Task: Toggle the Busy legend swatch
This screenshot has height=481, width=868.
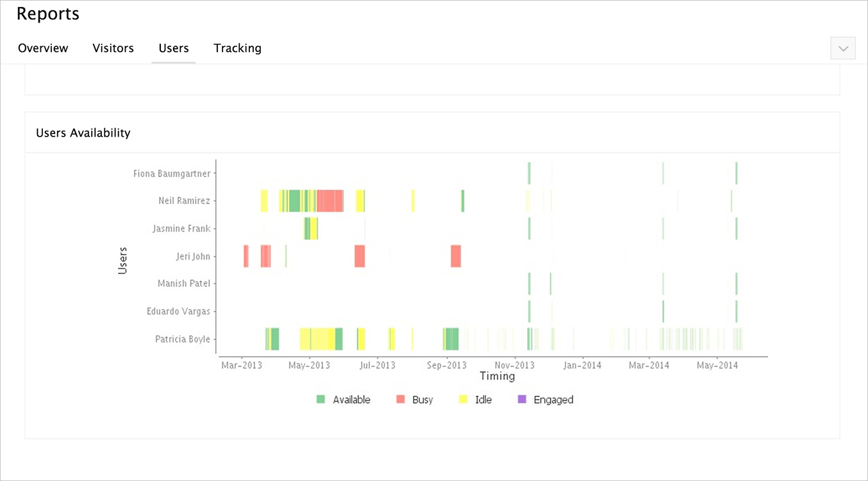Action: click(401, 400)
